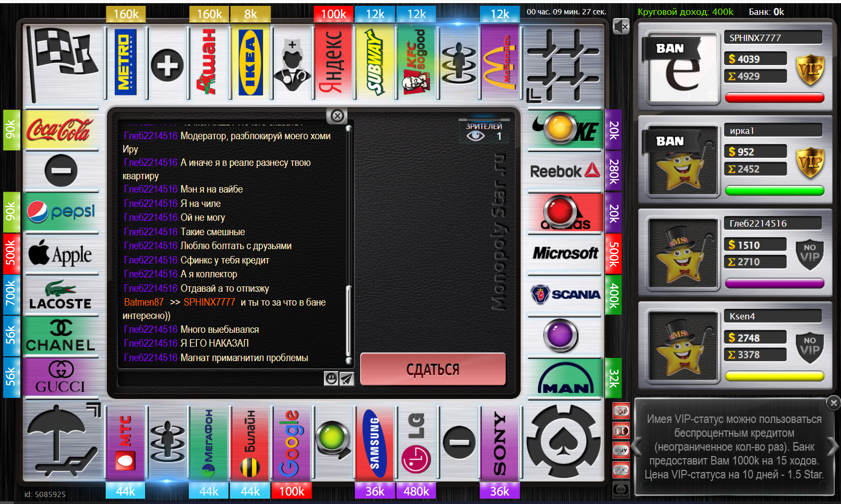Mute the game sound speaker icon
This screenshot has height=504, width=841.
coord(621,26)
